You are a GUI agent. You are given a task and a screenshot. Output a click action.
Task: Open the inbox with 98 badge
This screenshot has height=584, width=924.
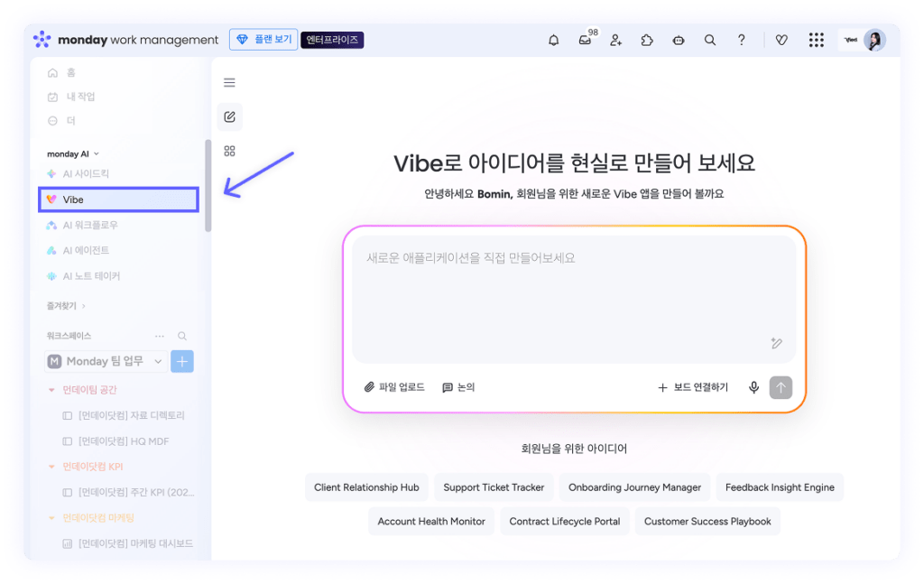point(586,41)
